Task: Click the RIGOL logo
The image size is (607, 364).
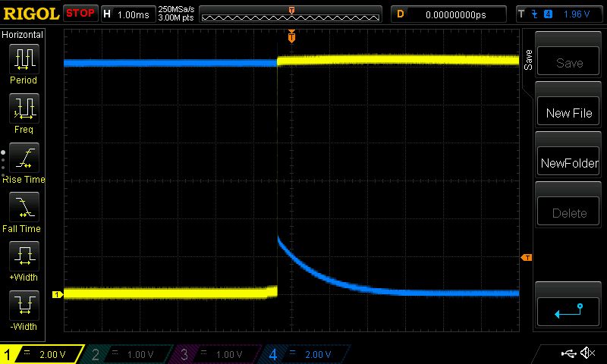Action: pyautogui.click(x=31, y=14)
